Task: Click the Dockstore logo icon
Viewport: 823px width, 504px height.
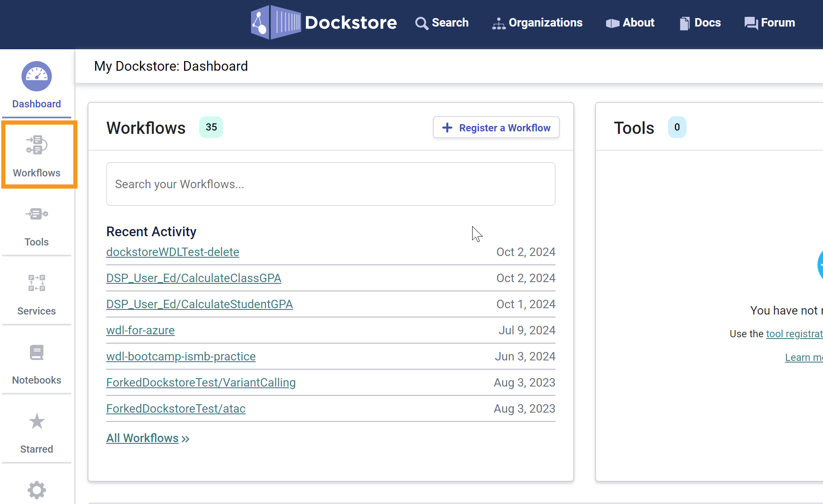Action: 275,22
